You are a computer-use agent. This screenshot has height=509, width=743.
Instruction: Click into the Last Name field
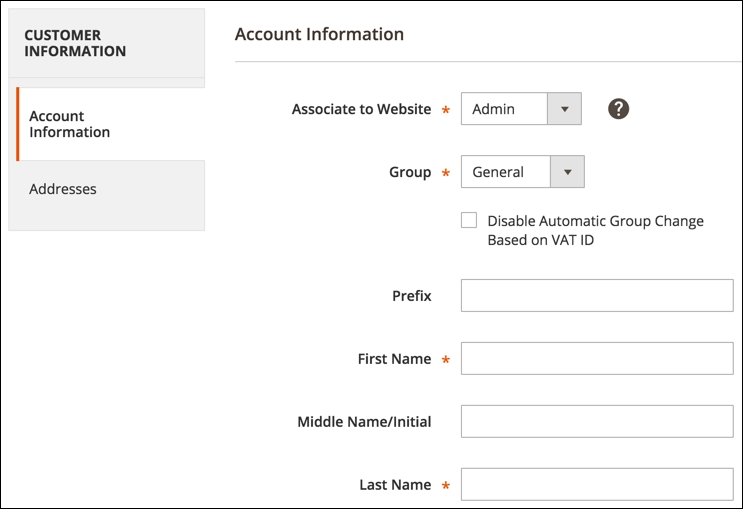[597, 484]
